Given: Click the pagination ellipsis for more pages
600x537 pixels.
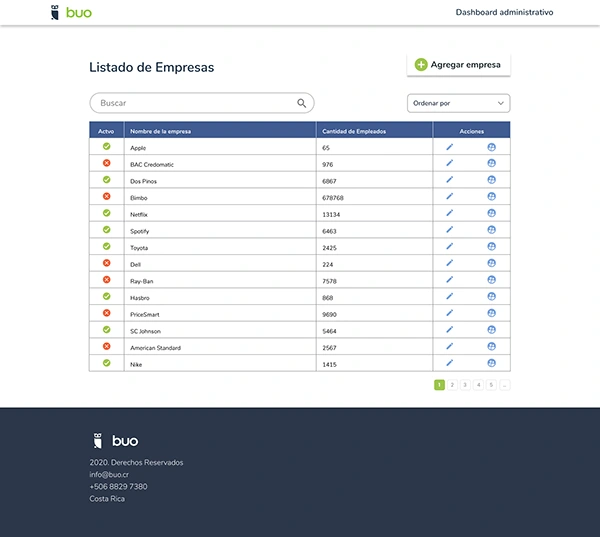Looking at the screenshot, I should coord(505,385).
